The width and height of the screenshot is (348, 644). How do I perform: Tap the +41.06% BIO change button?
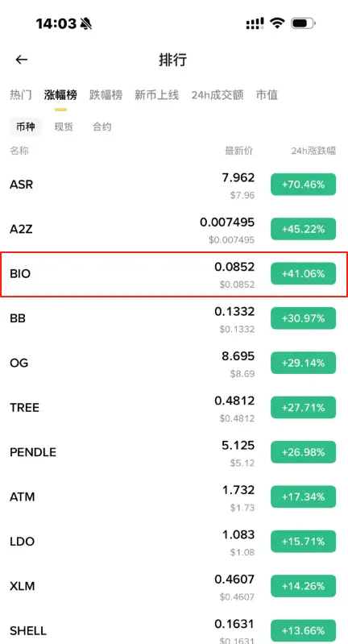[x=303, y=274]
